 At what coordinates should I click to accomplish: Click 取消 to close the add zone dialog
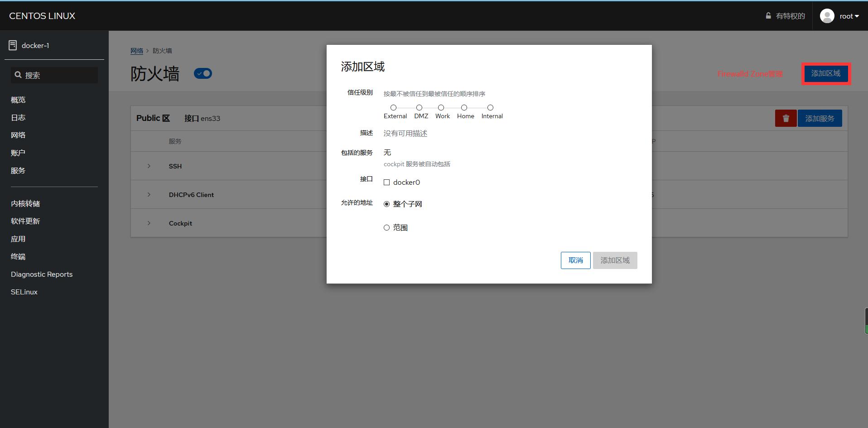click(x=575, y=260)
